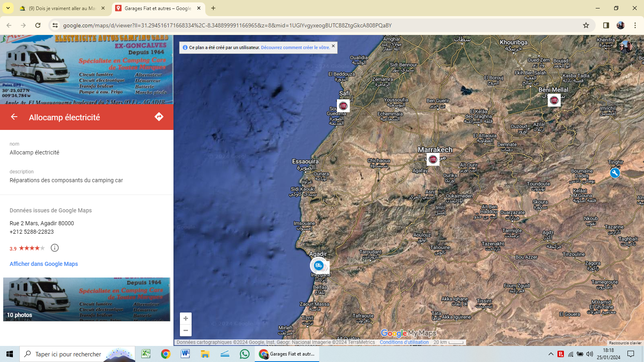Viewport: 644px width, 362px height.
Task: Click the Fiat marker near Safi
Action: click(x=343, y=106)
